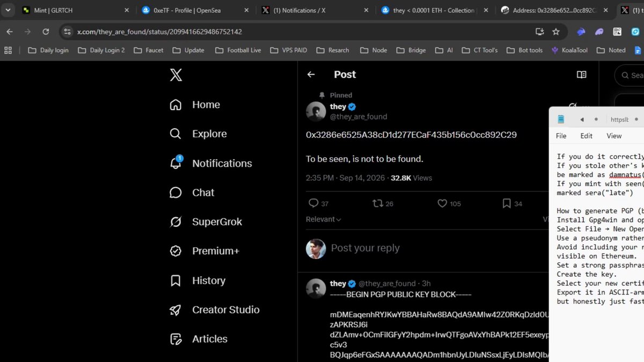This screenshot has width=644, height=362.
Task: Click the install app icon in address bar
Action: point(539,32)
